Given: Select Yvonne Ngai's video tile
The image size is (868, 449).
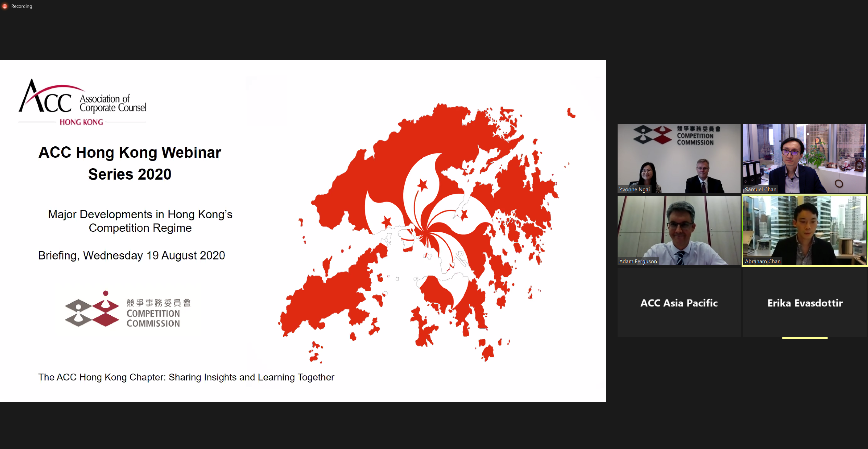Looking at the screenshot, I should click(x=679, y=159).
